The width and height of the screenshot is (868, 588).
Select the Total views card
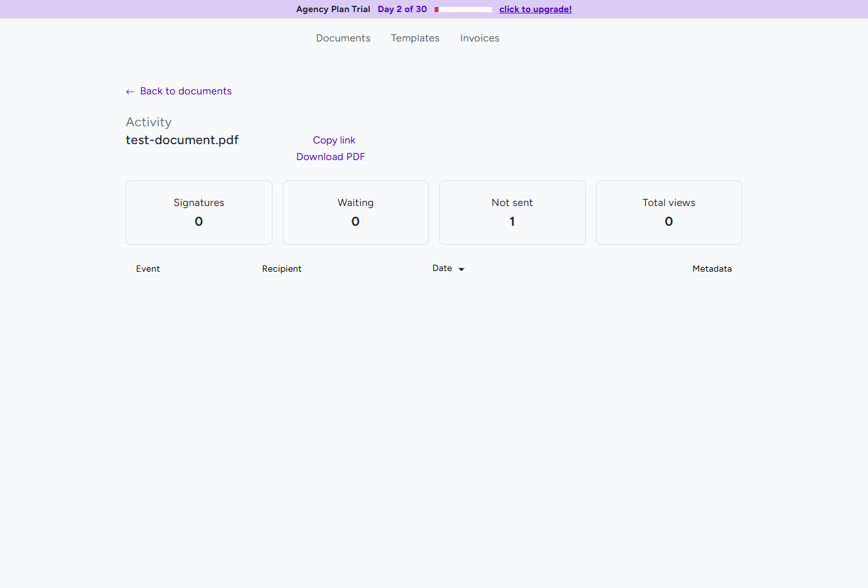pyautogui.click(x=668, y=212)
